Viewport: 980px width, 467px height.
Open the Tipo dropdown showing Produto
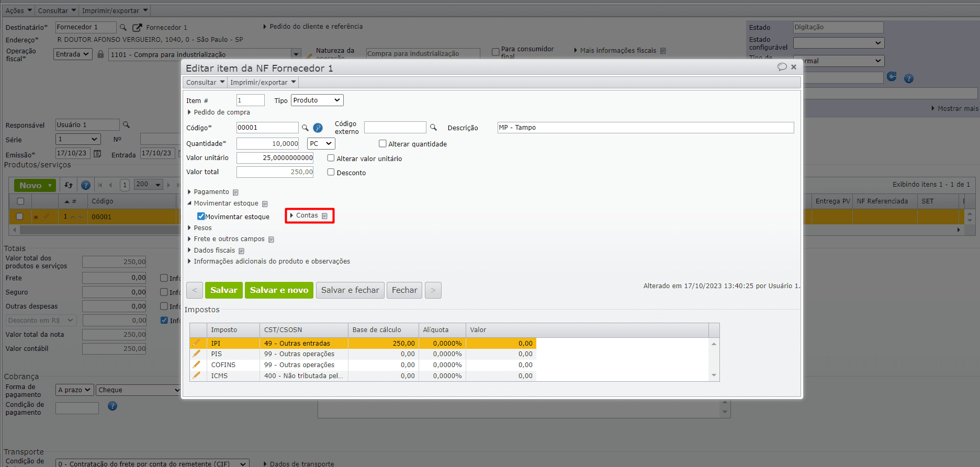pos(317,100)
